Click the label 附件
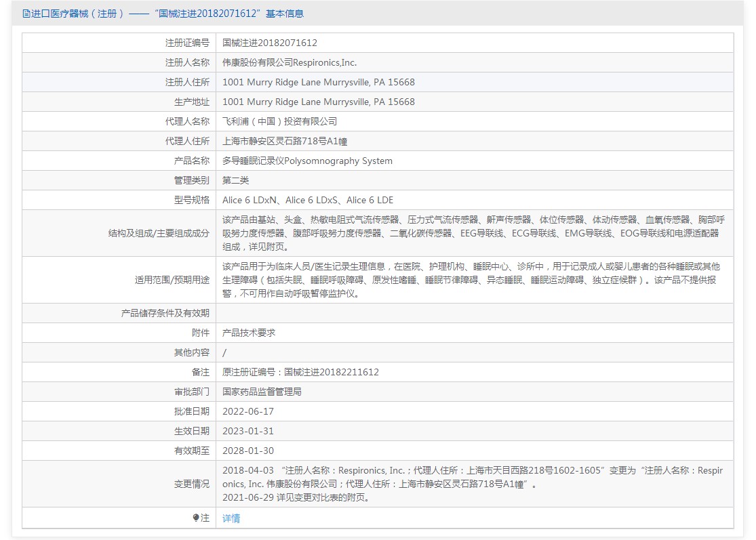The width and height of the screenshot is (756, 540). (200, 333)
